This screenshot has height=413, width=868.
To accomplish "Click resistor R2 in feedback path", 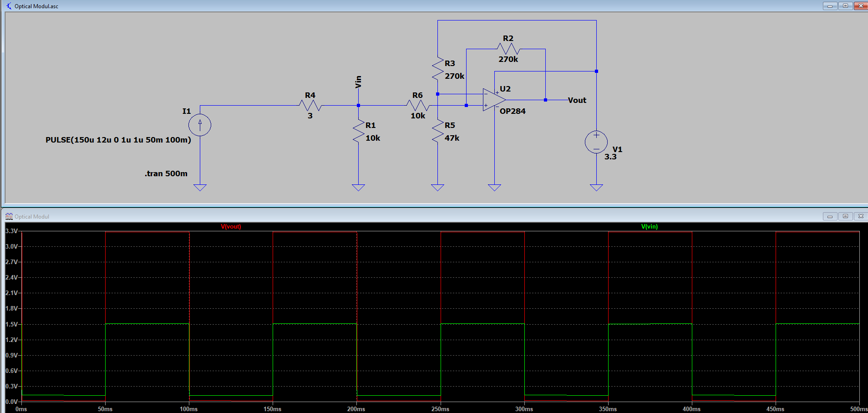I will click(x=508, y=49).
